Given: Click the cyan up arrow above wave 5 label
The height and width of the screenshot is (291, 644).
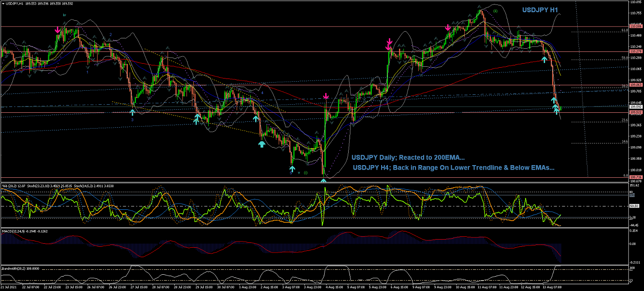Looking at the screenshot, I should [x=292, y=169].
